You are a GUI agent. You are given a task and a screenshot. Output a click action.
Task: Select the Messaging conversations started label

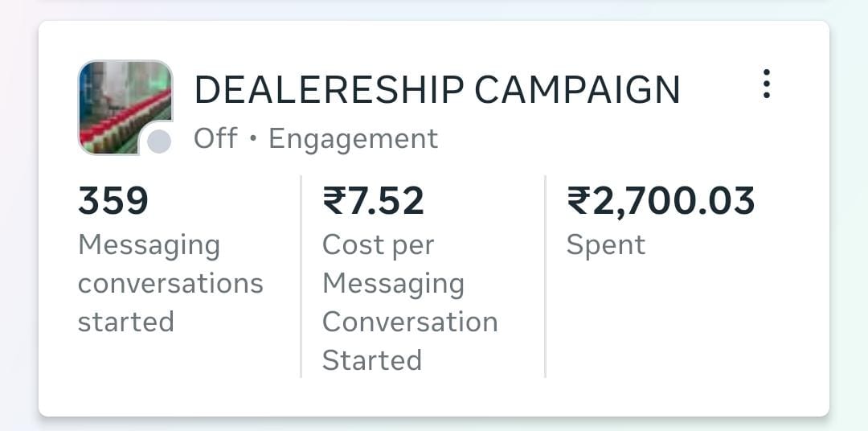[x=170, y=283]
